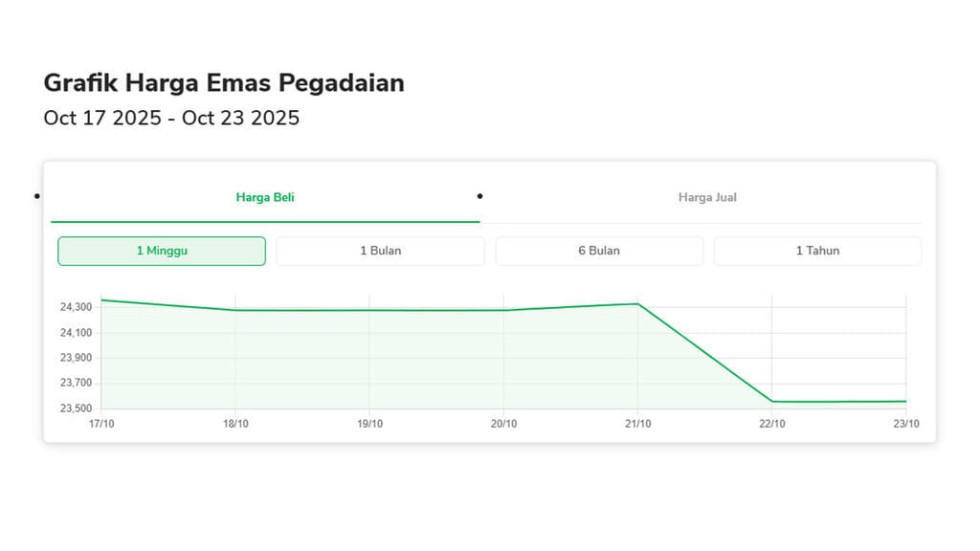Click the bullet dot left of Harga Beli
This screenshot has height=551, width=980.
coord(36,196)
